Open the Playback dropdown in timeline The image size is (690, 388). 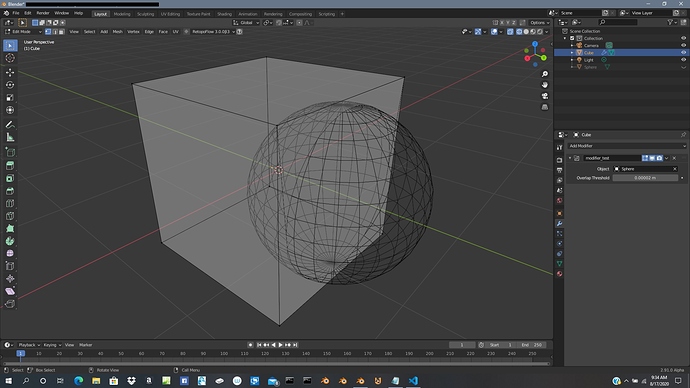[29, 345]
